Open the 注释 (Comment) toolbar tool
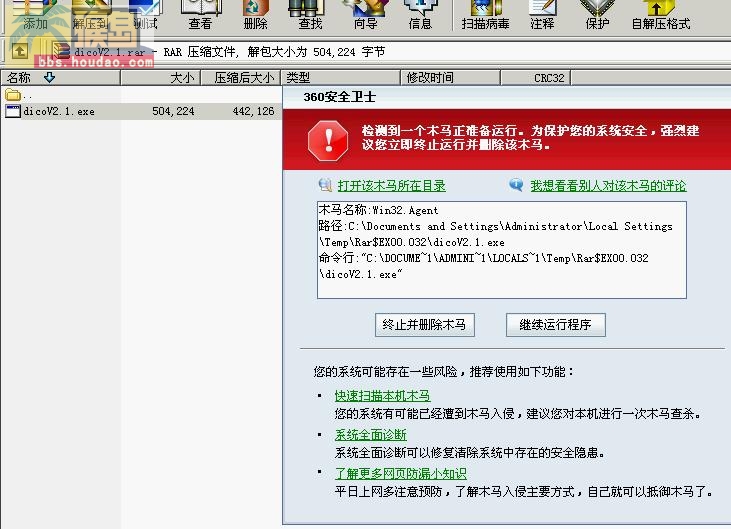Screen dimensions: 731x529 point(542,14)
